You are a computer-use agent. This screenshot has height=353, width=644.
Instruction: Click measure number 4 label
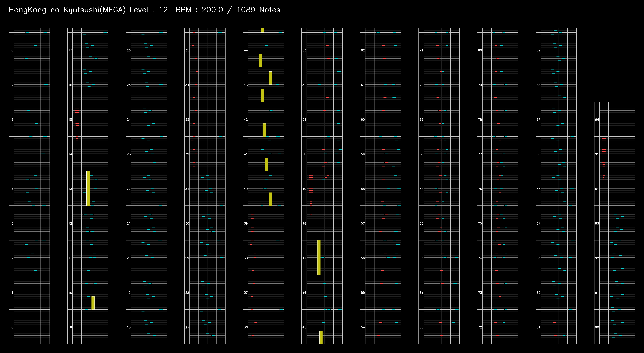(x=12, y=189)
